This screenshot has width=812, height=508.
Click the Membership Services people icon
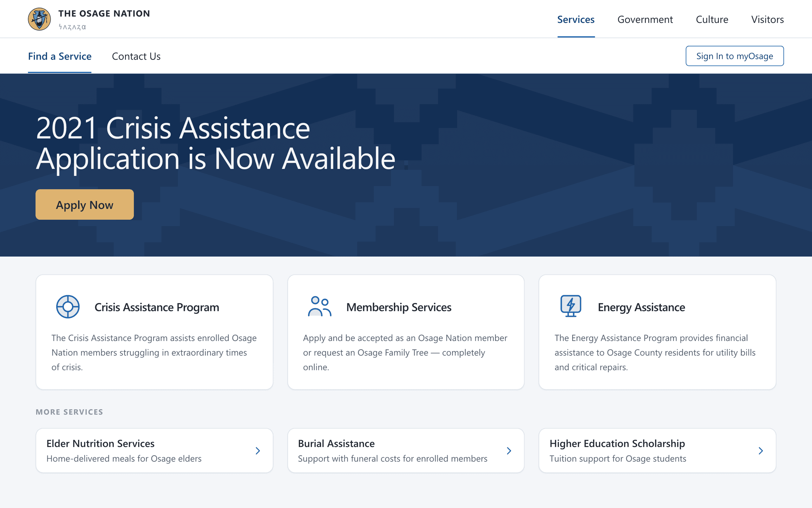click(x=319, y=306)
